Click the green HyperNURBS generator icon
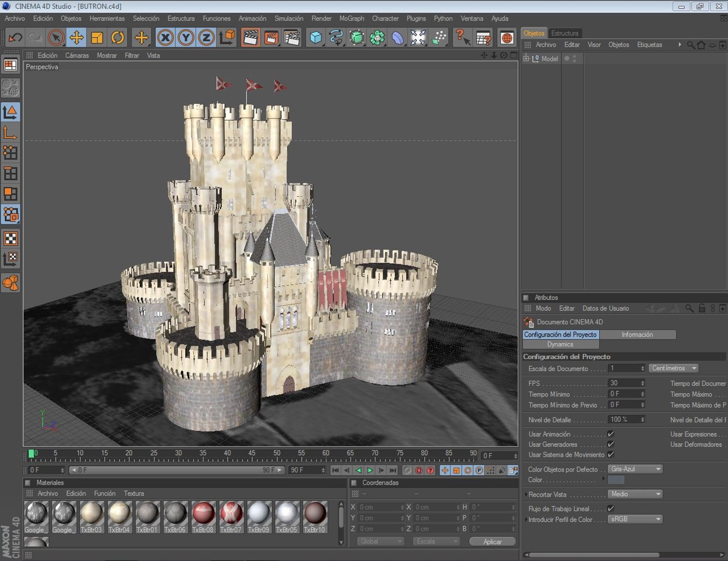The width and height of the screenshot is (728, 561). (357, 37)
